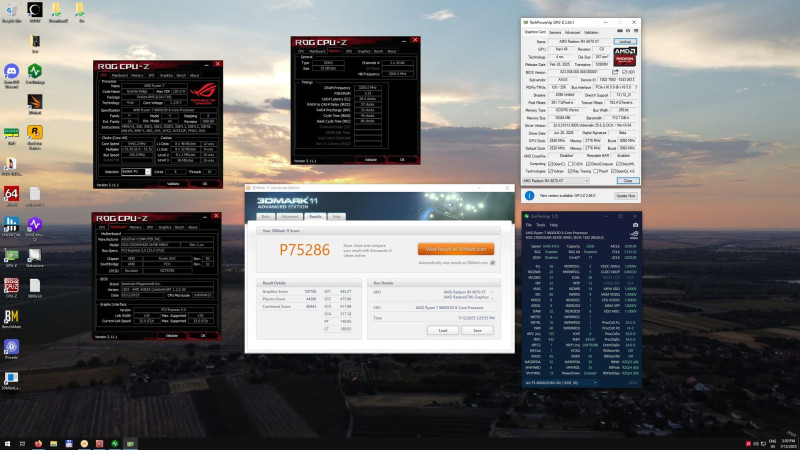Click the Save button in 3DMark 11

(478, 330)
